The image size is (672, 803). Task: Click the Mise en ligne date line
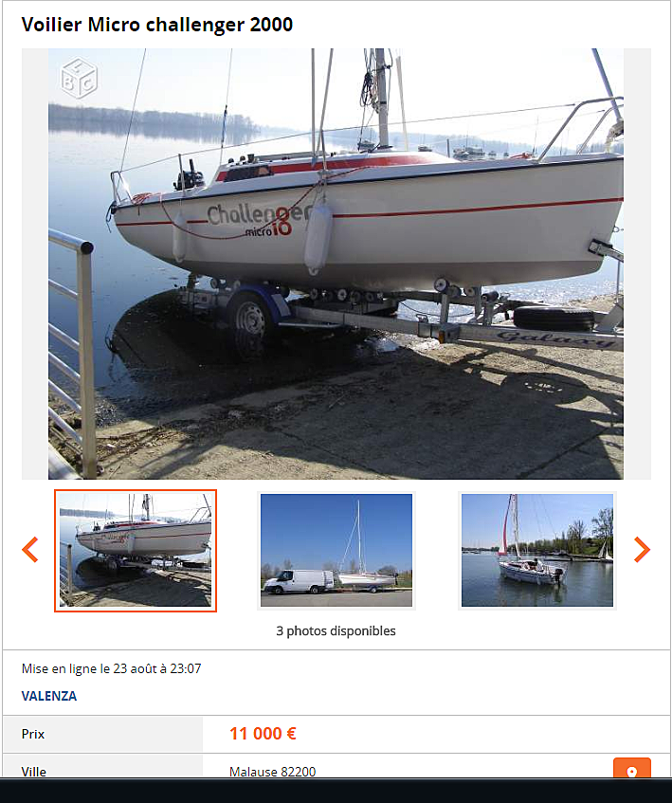tap(111, 668)
